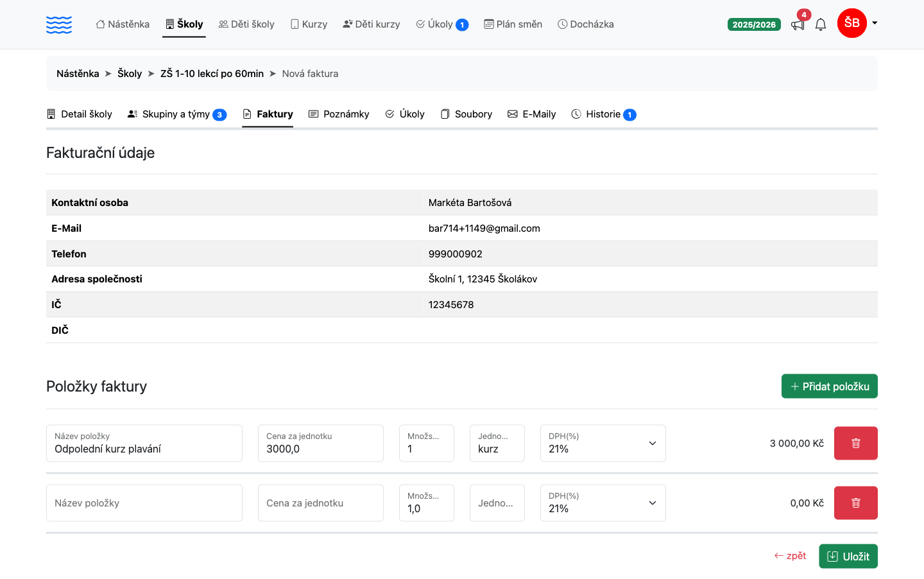Viewport: 924px width, 579px height.
Task: Switch to E-Maily tab
Action: tap(532, 114)
